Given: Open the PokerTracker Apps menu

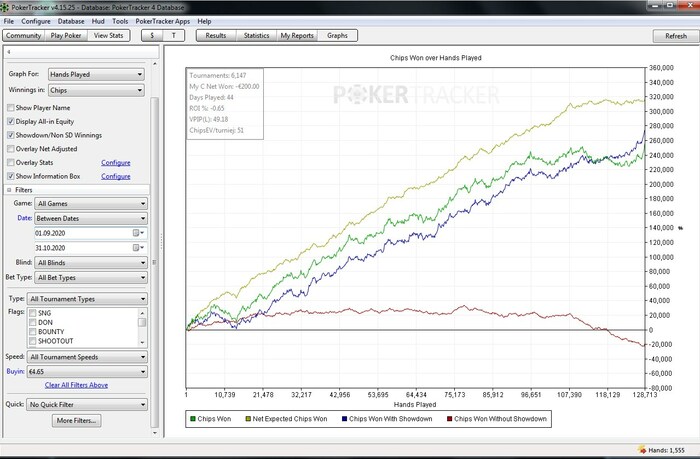Looking at the screenshot, I should tap(162, 21).
